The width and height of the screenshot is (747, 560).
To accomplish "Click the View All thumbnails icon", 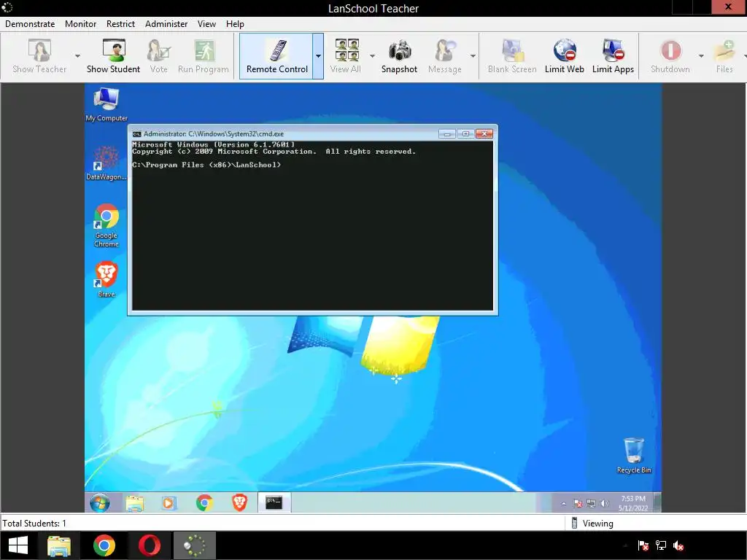I will point(346,56).
